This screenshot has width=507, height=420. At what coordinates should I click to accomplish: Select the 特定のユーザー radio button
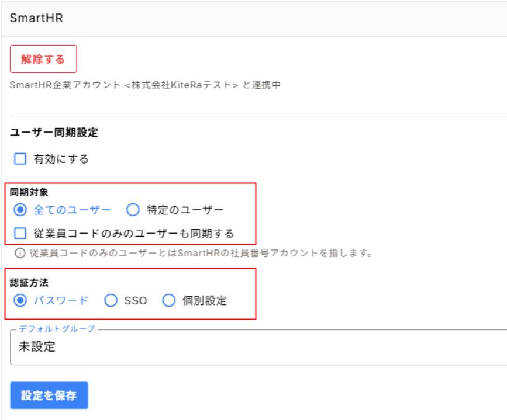click(x=133, y=210)
